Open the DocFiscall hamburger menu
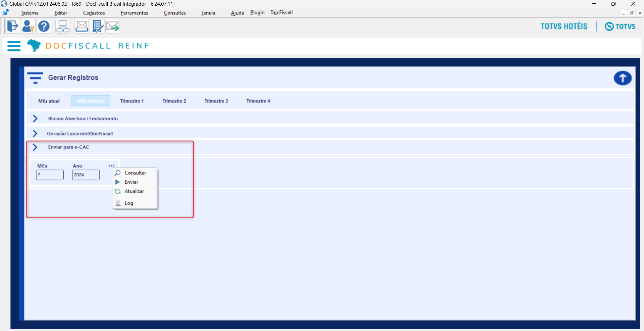This screenshot has height=331, width=644. (x=14, y=46)
